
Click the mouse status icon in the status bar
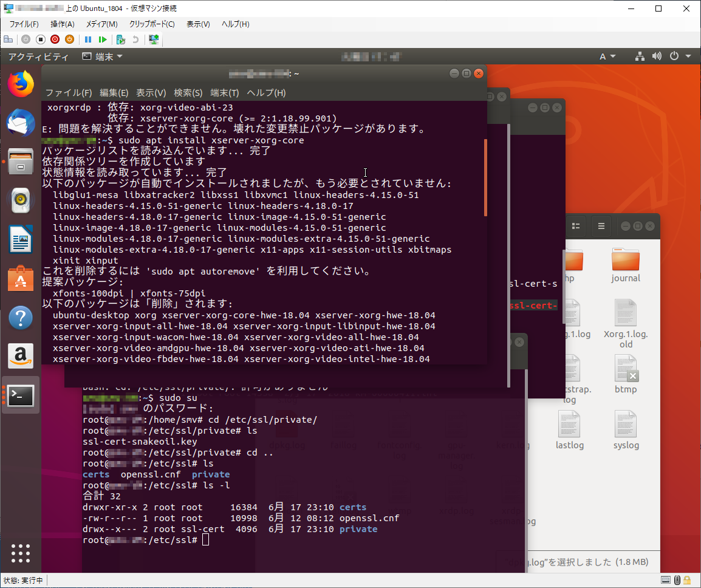click(677, 580)
